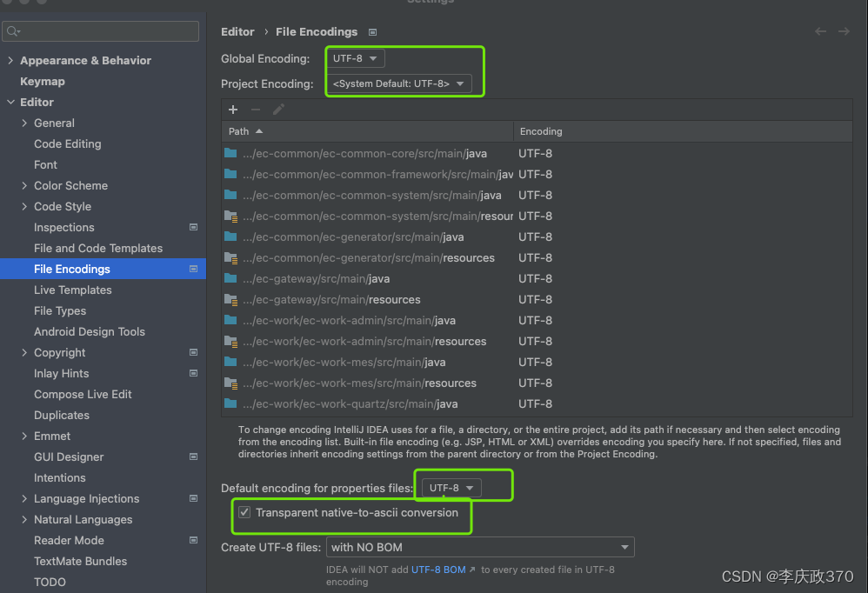Click the Encoding column header

[x=683, y=131]
